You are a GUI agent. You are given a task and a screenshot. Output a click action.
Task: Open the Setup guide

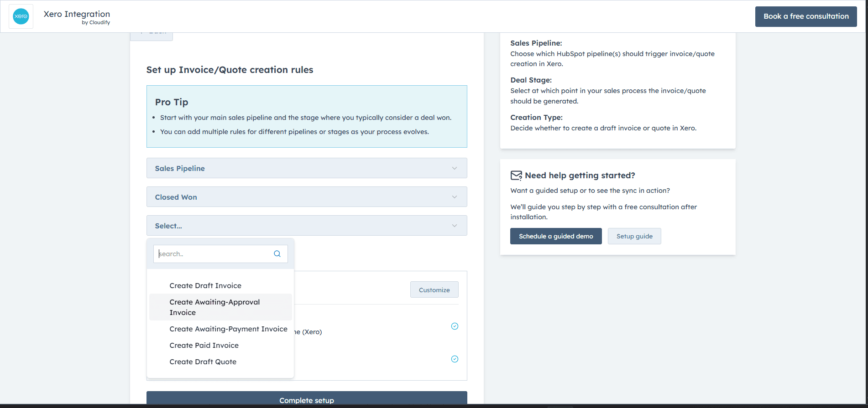[x=634, y=236]
